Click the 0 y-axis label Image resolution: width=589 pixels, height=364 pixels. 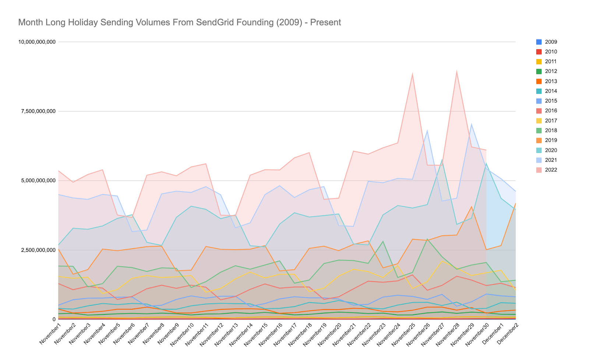[54, 320]
